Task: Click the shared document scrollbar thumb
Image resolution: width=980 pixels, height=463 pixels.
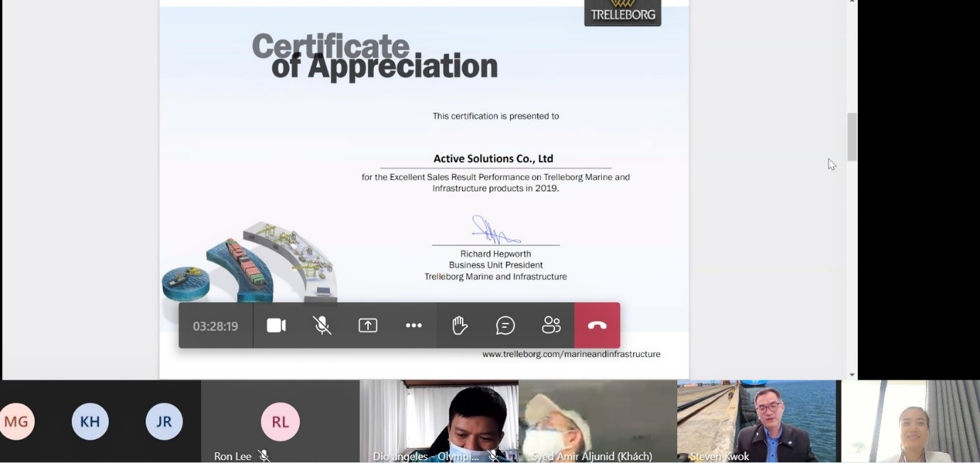Action: 852,137
